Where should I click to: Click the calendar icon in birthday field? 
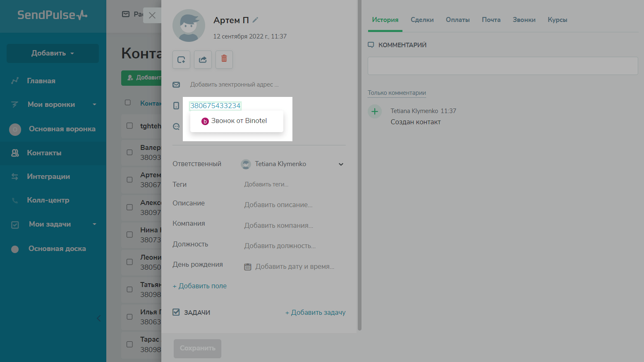(x=248, y=267)
